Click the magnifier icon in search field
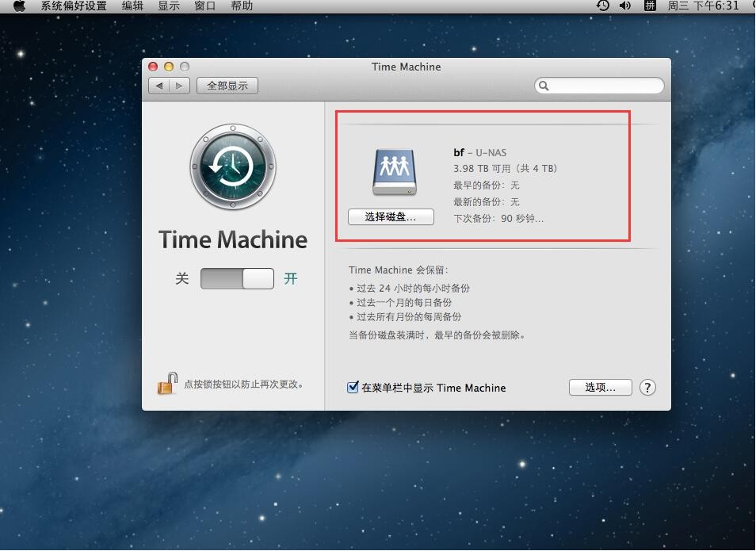The width and height of the screenshot is (756, 551). [x=542, y=85]
